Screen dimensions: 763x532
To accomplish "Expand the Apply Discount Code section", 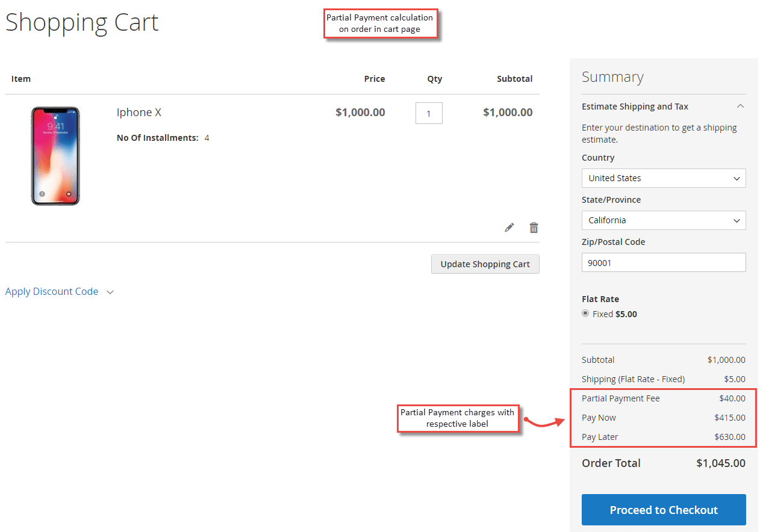I will coord(60,291).
